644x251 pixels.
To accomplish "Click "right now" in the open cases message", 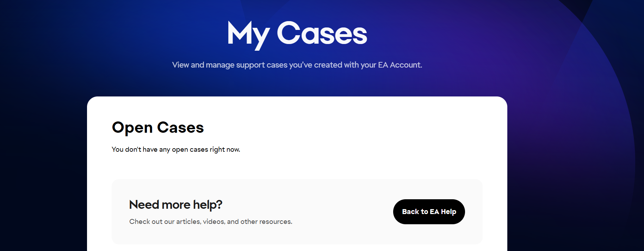I will pos(225,149).
